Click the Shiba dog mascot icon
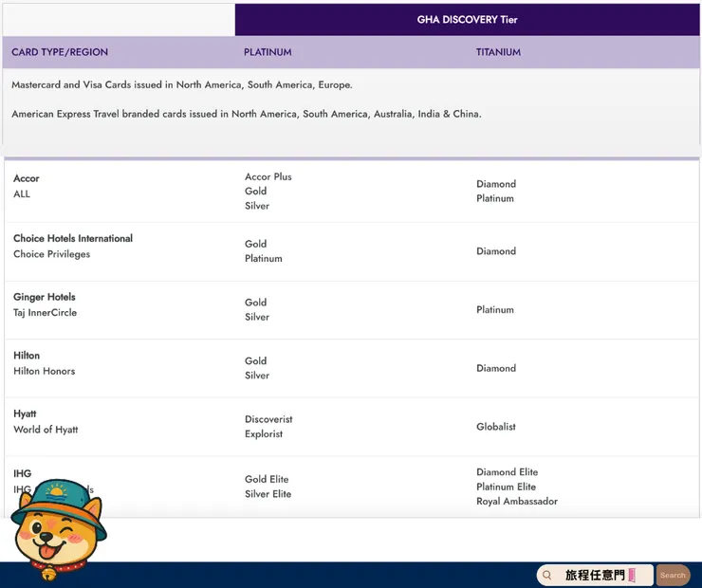This screenshot has height=588, width=702. (59, 530)
